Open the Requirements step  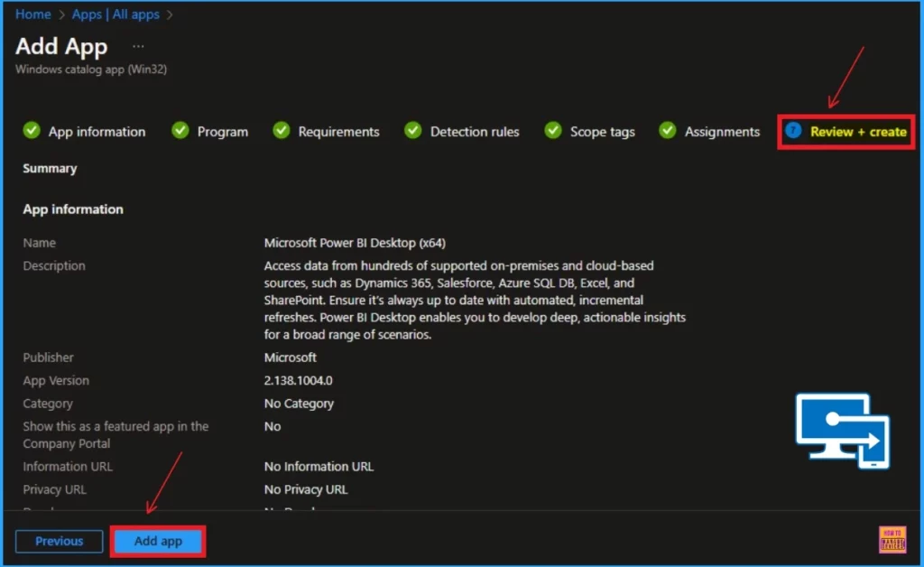(x=338, y=132)
